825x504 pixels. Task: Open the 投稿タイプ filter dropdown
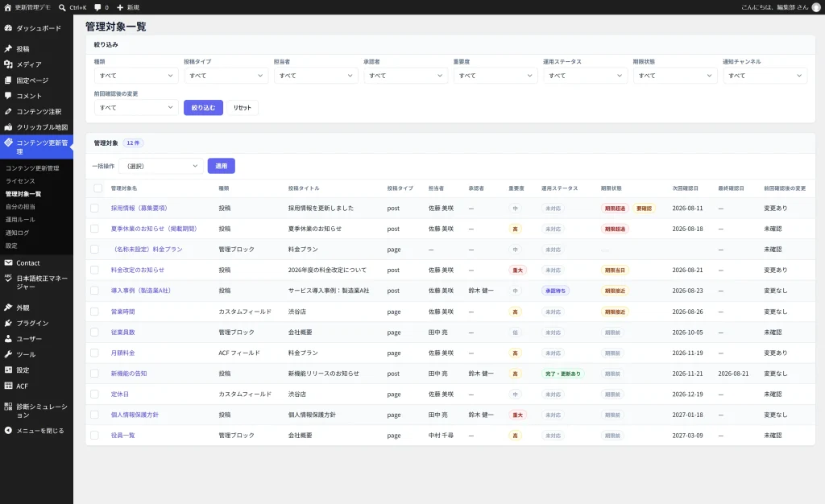tap(226, 76)
